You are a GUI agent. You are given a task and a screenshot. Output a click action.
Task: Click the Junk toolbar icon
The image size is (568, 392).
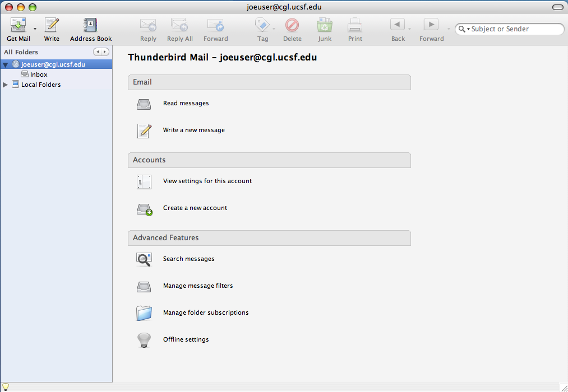click(325, 25)
